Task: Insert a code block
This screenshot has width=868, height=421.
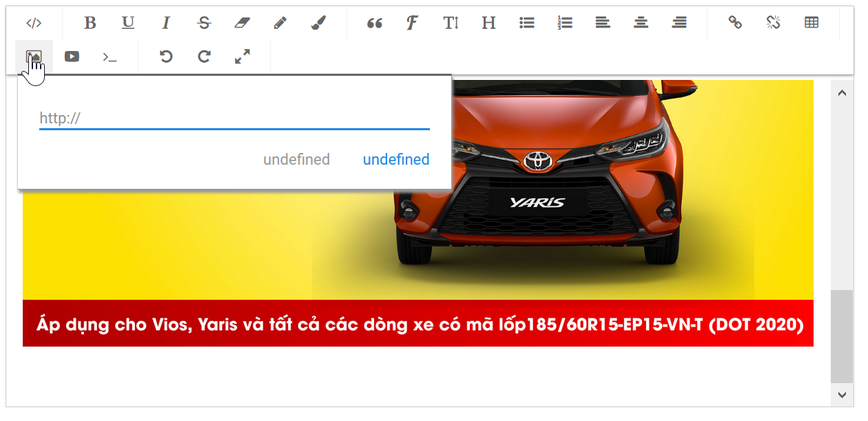Action: point(110,57)
